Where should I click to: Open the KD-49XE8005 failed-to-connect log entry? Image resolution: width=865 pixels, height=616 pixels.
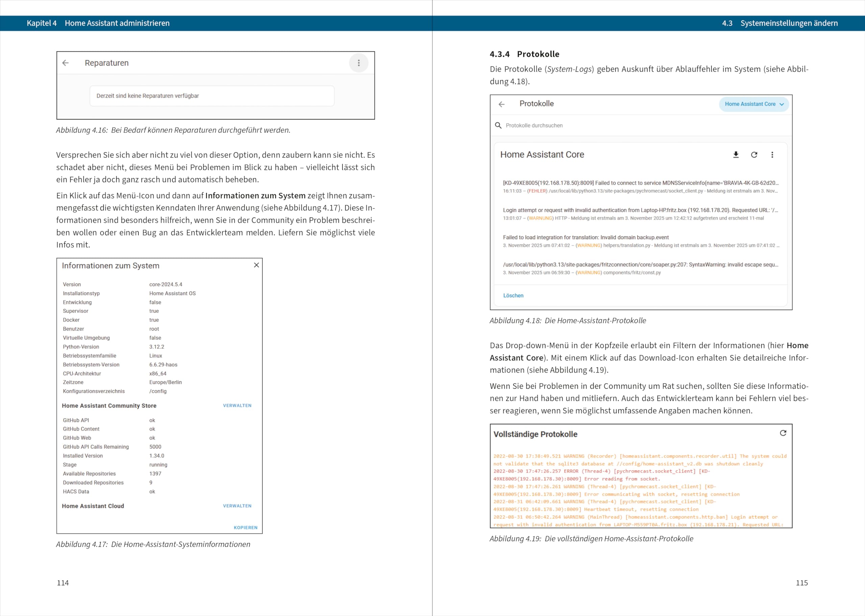point(641,187)
